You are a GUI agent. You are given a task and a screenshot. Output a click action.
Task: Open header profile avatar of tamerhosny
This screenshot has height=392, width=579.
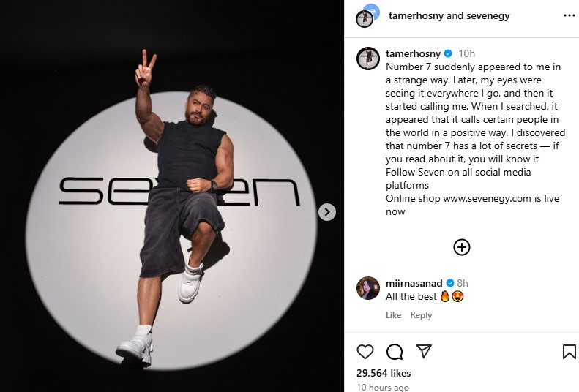click(x=365, y=17)
